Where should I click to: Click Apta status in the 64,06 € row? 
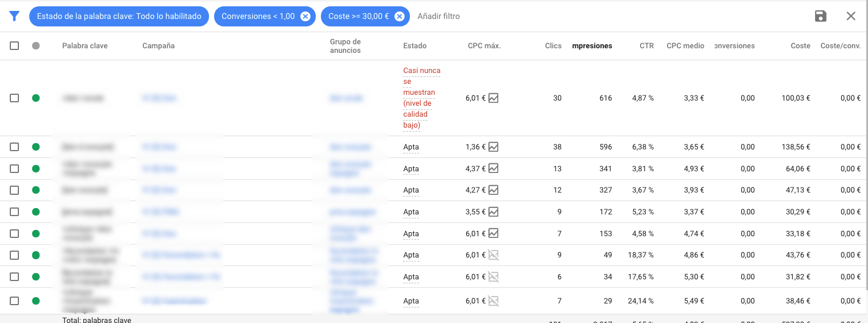coord(411,169)
